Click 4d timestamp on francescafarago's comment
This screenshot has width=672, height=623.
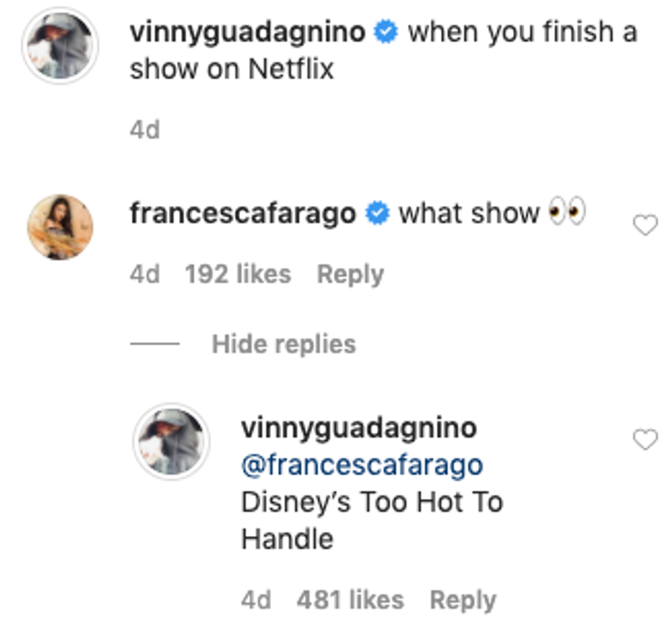145,274
